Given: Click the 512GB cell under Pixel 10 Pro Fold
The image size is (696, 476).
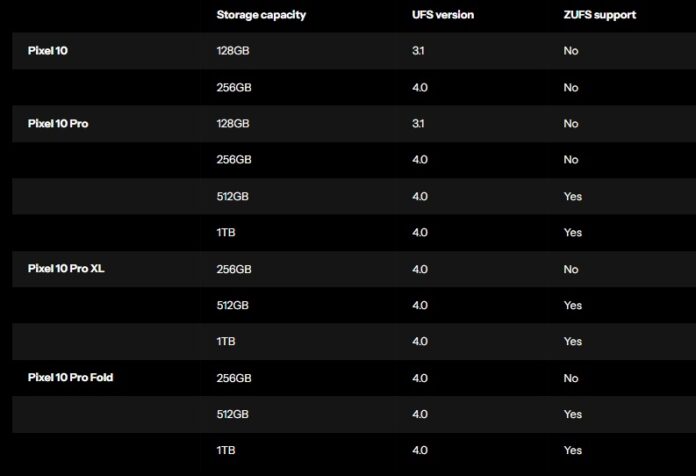Looking at the screenshot, I should (x=233, y=414).
